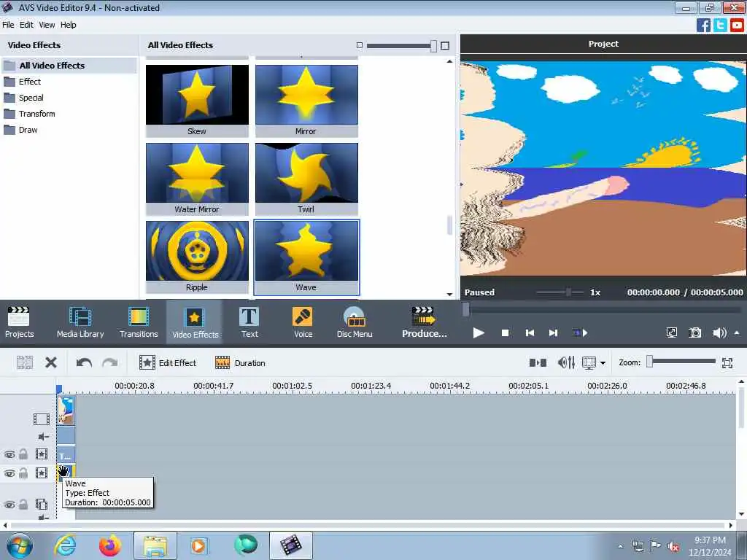Toggle lock on the video overlay track
This screenshot has height=560, width=747.
(x=23, y=505)
